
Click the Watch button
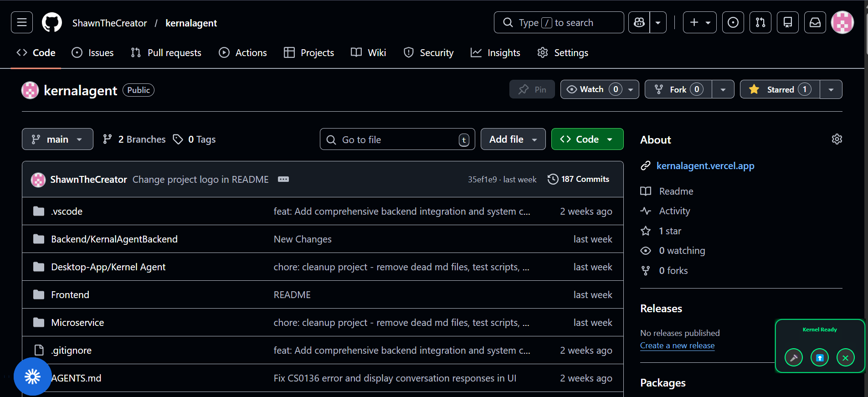(x=600, y=89)
